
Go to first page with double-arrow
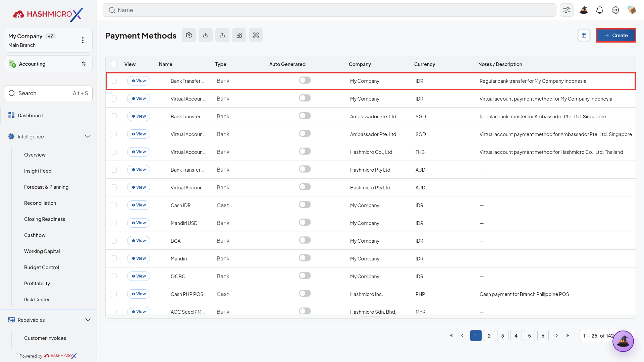[x=451, y=336]
